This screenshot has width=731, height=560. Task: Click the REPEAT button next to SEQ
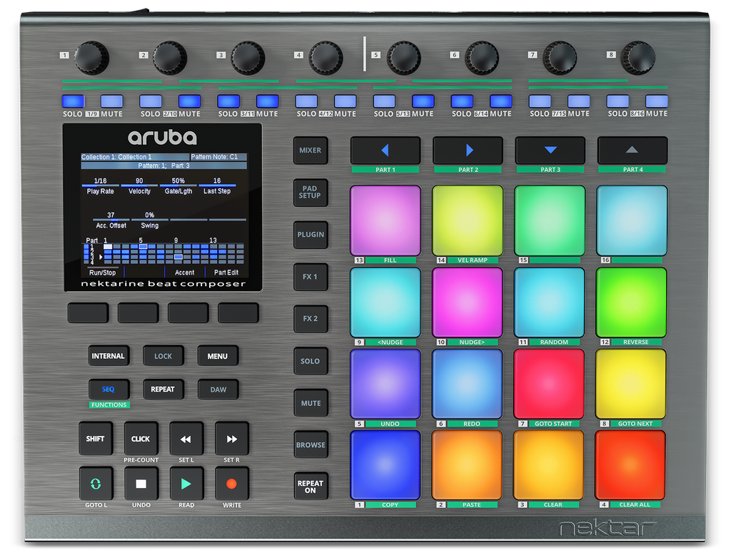(x=163, y=390)
